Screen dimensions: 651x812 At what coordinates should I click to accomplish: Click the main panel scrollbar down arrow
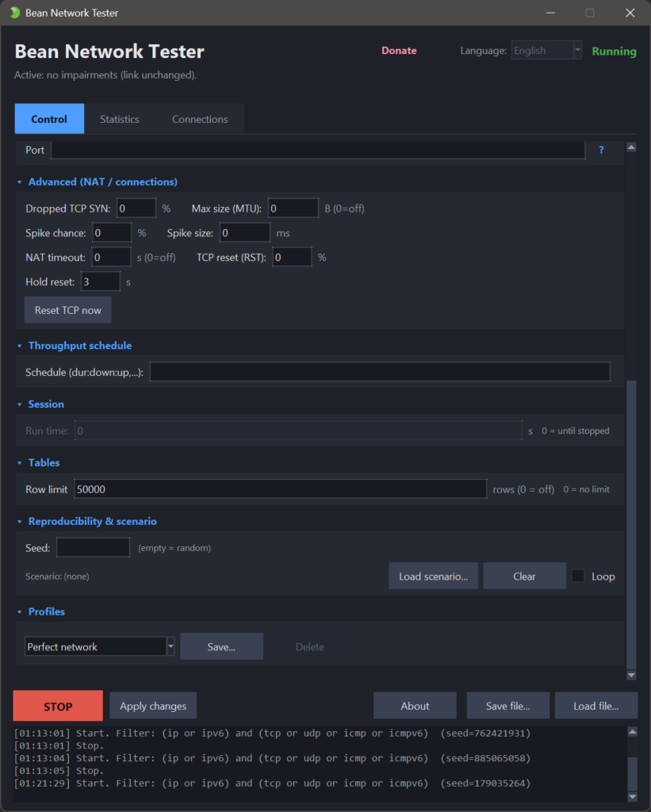point(631,675)
